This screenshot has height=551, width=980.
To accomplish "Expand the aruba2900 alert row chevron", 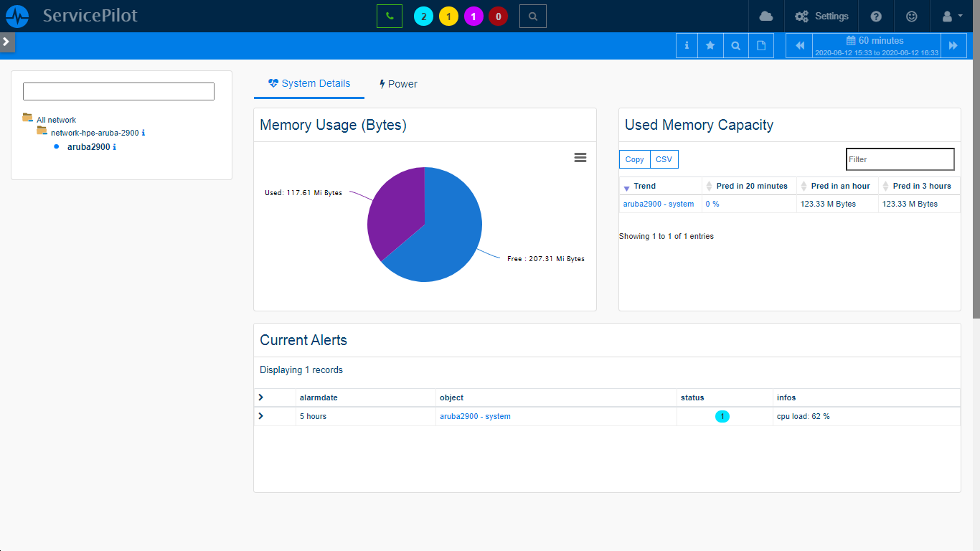I will click(x=261, y=416).
